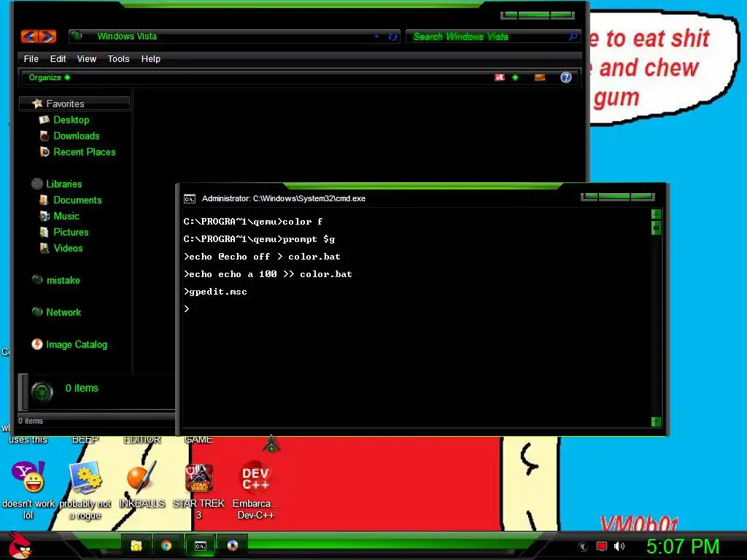Image resolution: width=747 pixels, height=560 pixels.
Task: Select Network in navigation pane
Action: (63, 312)
